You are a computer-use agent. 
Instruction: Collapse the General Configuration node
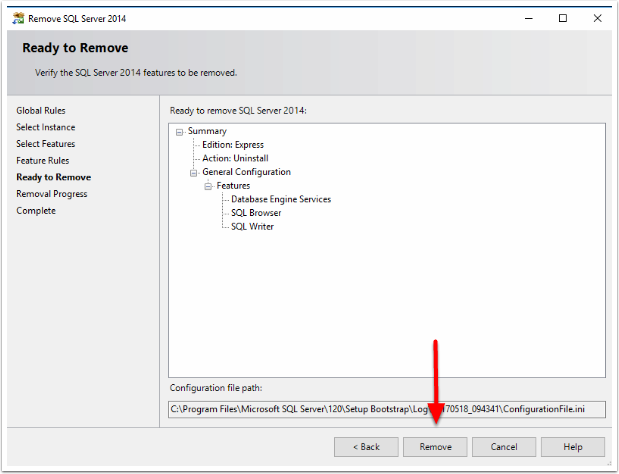(x=193, y=173)
